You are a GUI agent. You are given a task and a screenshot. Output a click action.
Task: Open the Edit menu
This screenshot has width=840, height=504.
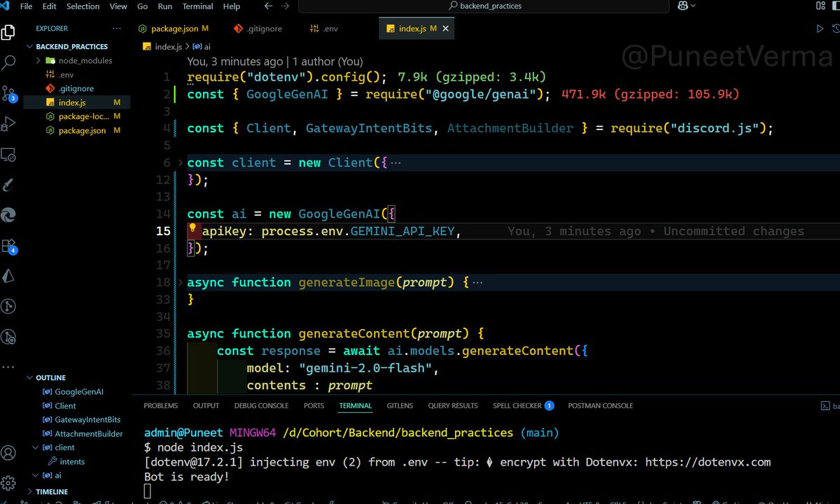click(x=49, y=6)
